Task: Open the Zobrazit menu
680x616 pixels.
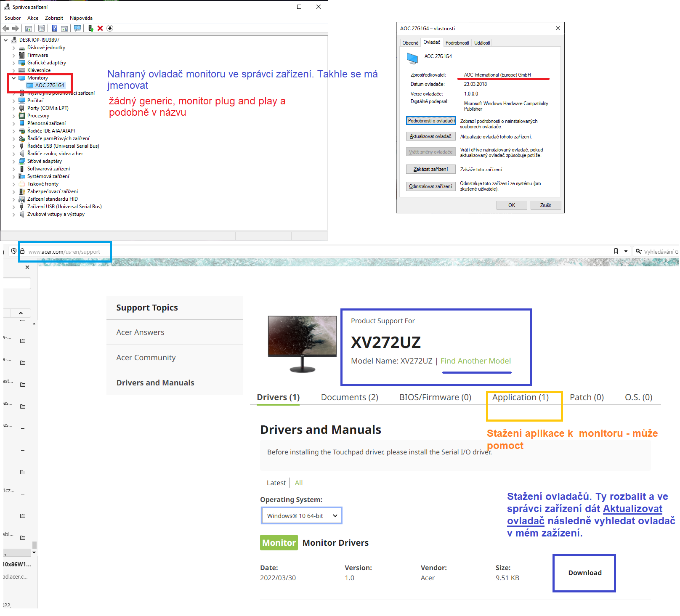Action: [54, 18]
